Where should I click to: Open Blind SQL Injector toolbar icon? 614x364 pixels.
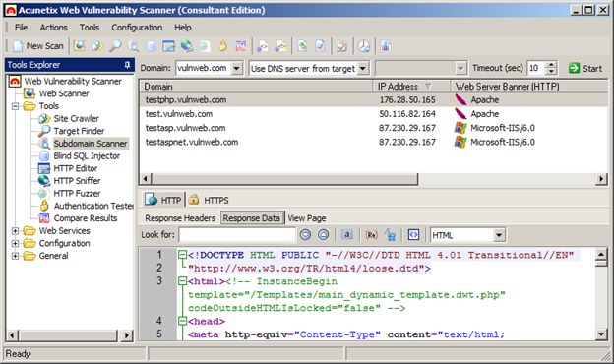click(152, 46)
